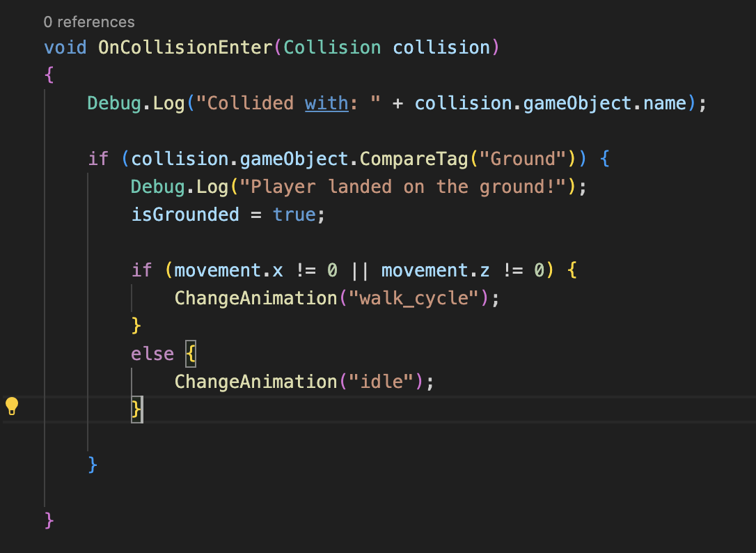Click the 'else' keyword
Image resolution: width=756 pixels, height=553 pixels.
click(x=152, y=354)
